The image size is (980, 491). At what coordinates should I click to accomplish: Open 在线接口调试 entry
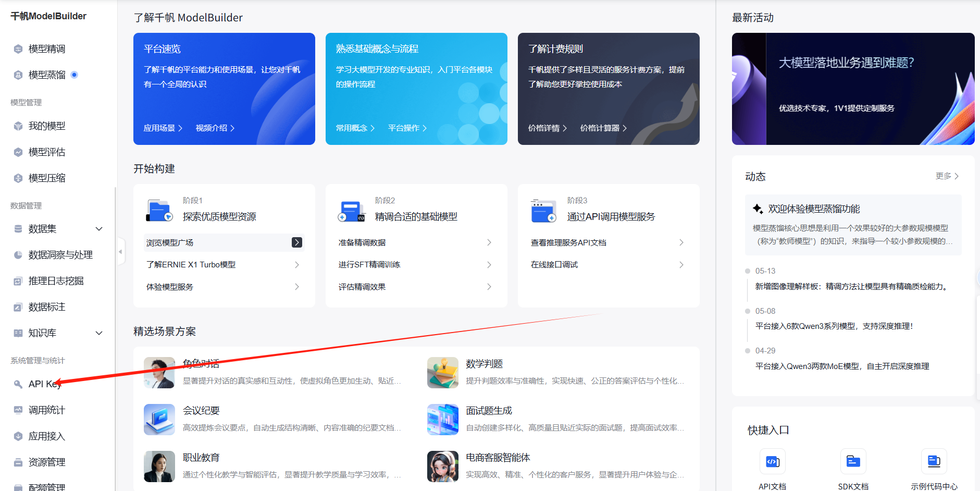[x=554, y=265]
